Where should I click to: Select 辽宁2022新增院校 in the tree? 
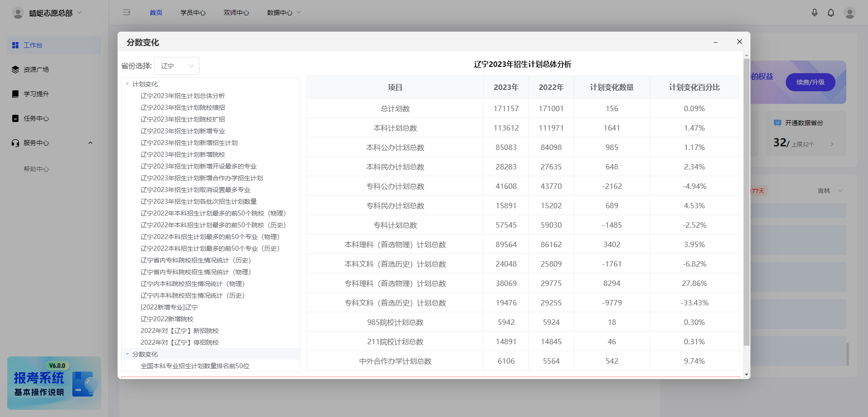[167, 319]
